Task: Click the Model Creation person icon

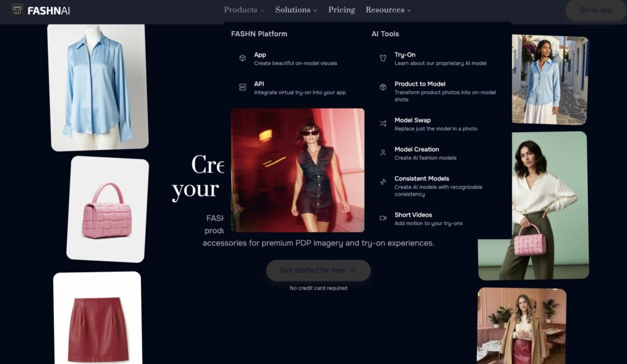Action: [x=383, y=152]
